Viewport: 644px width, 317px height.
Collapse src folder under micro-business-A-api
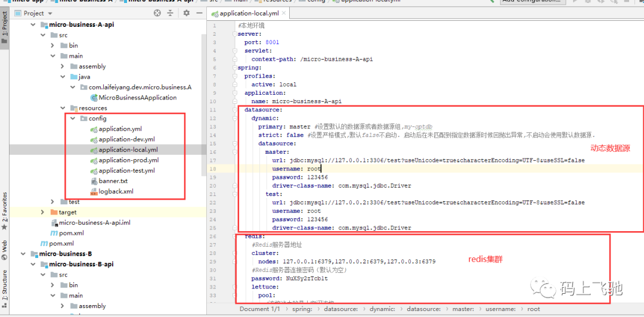(x=42, y=35)
